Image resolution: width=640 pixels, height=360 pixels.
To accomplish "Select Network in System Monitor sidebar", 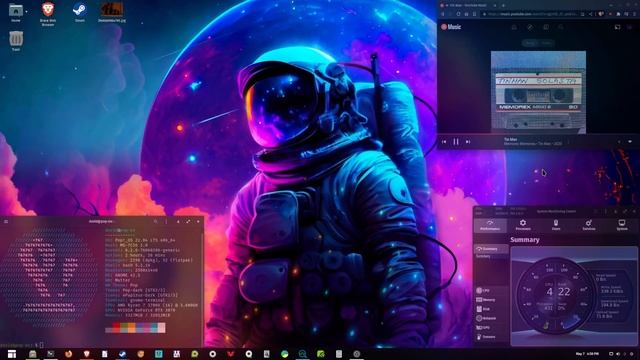I will point(491,318).
